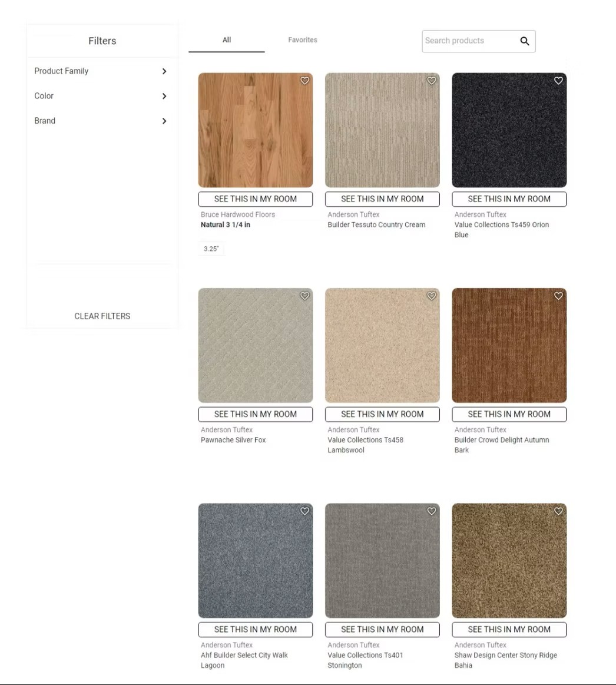
Task: Toggle favorite on Stony Ridge Bahia
Action: (558, 511)
